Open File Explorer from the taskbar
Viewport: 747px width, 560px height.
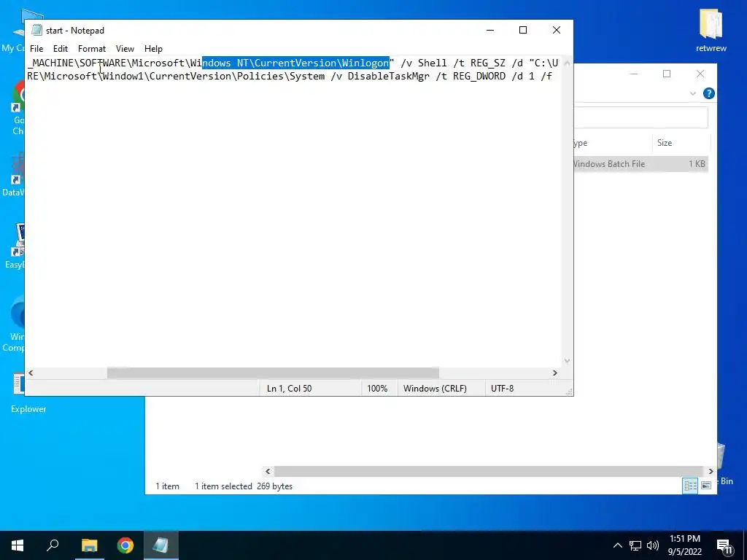click(89, 545)
